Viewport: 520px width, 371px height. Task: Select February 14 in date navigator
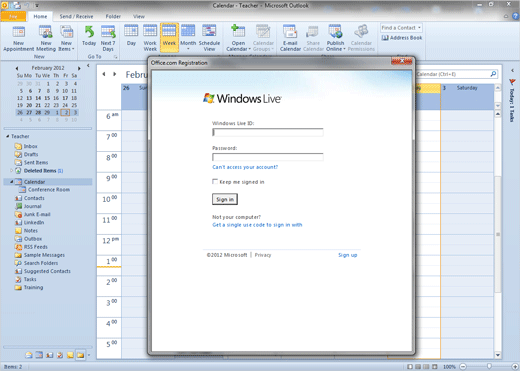click(38, 98)
